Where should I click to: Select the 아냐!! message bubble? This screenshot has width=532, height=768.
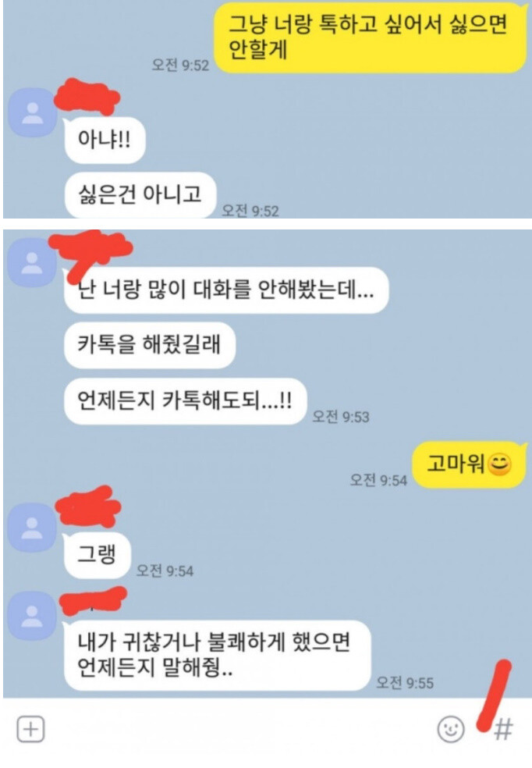tap(105, 140)
